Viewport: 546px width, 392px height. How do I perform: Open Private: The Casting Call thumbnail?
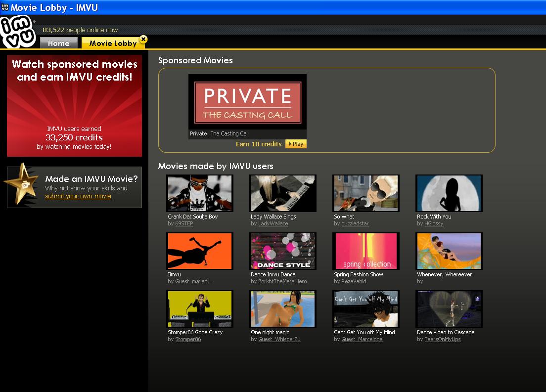pyautogui.click(x=248, y=102)
